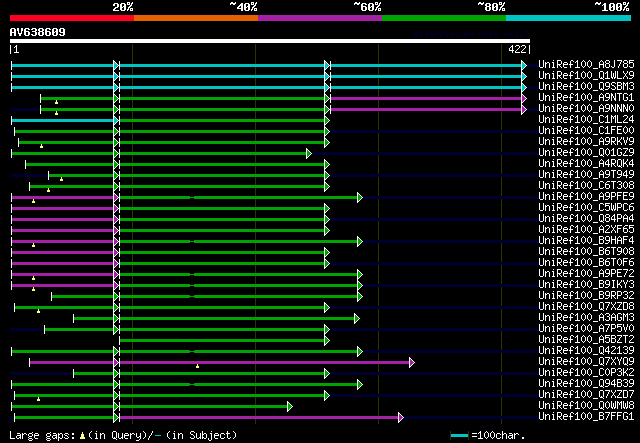Click the green end arrowhead of A3AGM3 alignment

tap(357, 318)
